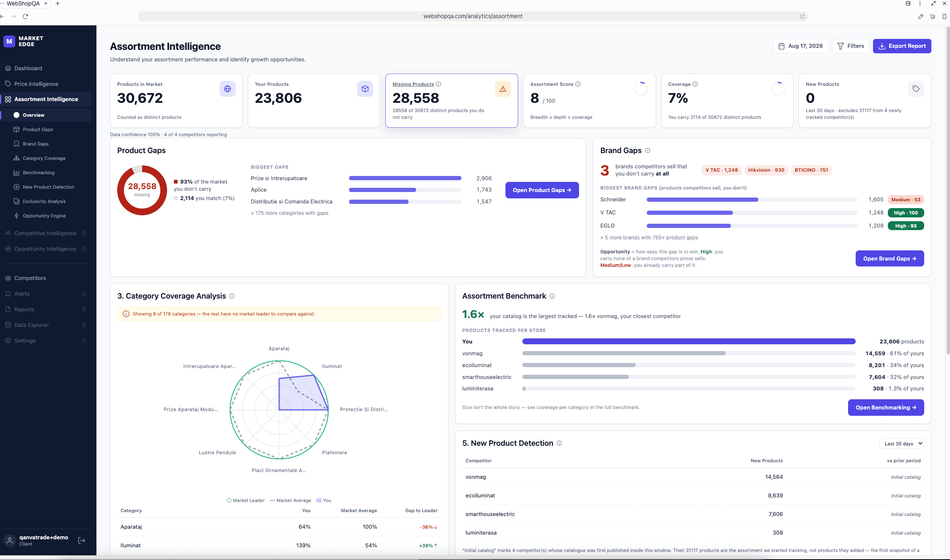This screenshot has height=560, width=950.
Task: Open the Aug 17, 2026 date picker
Action: pos(801,46)
